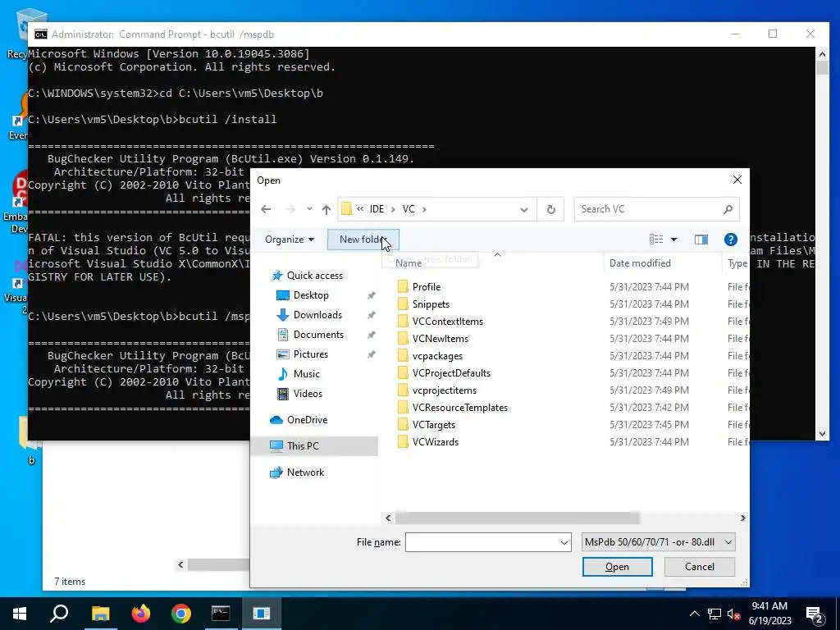Viewport: 840px width, 630px height.
Task: Select This PC in navigation pane
Action: click(x=303, y=446)
